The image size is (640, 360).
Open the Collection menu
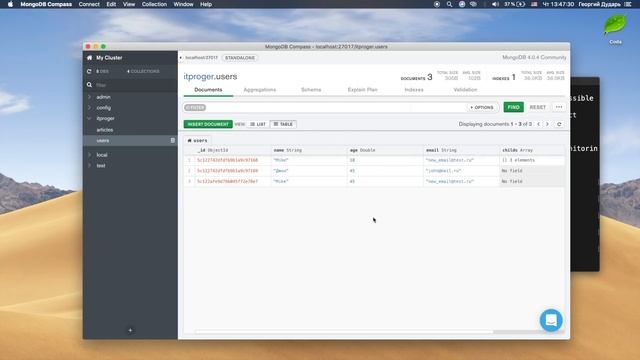point(154,4)
